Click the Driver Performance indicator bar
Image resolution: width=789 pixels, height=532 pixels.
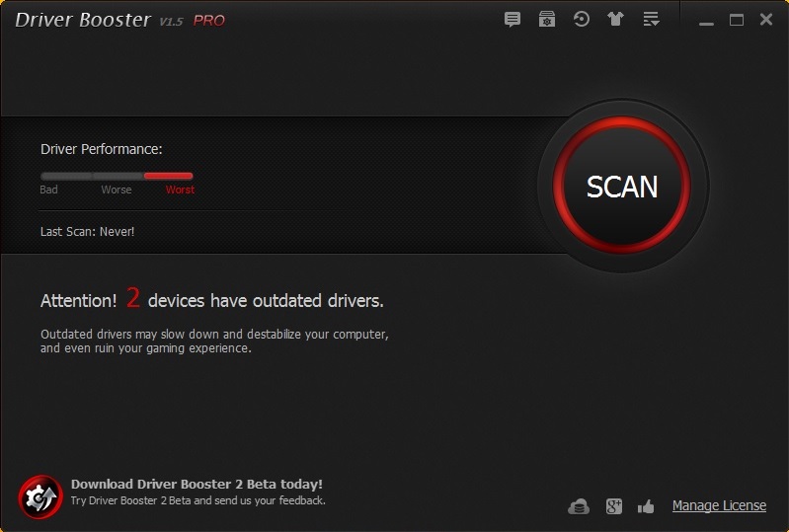click(117, 176)
